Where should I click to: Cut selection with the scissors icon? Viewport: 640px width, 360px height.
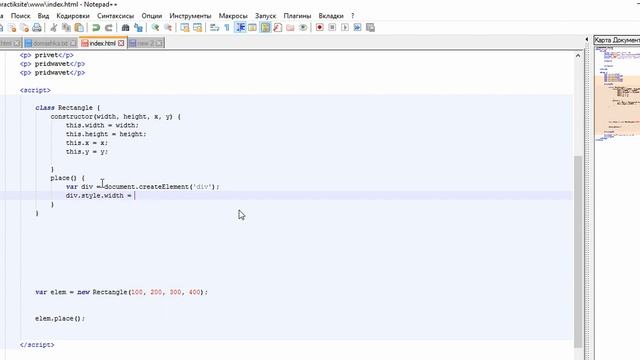tap(53, 28)
